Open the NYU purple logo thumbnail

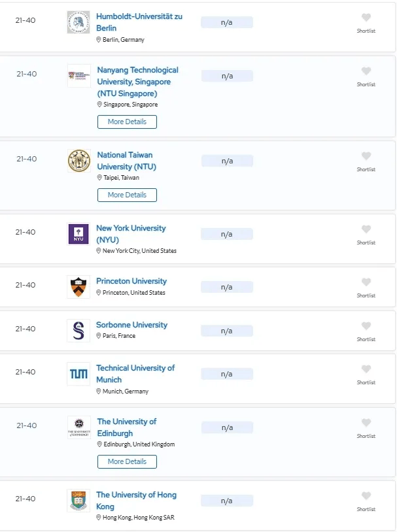78,234
